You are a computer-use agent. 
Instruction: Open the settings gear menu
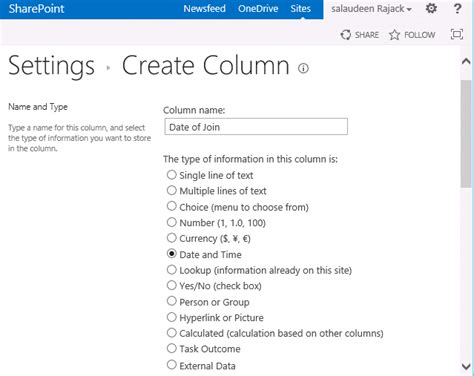(x=431, y=8)
